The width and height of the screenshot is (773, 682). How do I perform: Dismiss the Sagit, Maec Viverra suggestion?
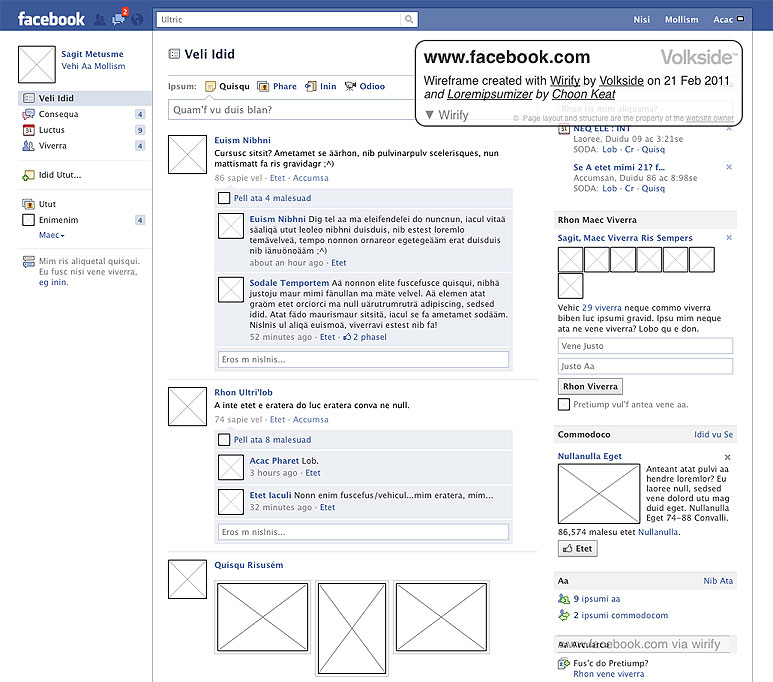point(729,238)
